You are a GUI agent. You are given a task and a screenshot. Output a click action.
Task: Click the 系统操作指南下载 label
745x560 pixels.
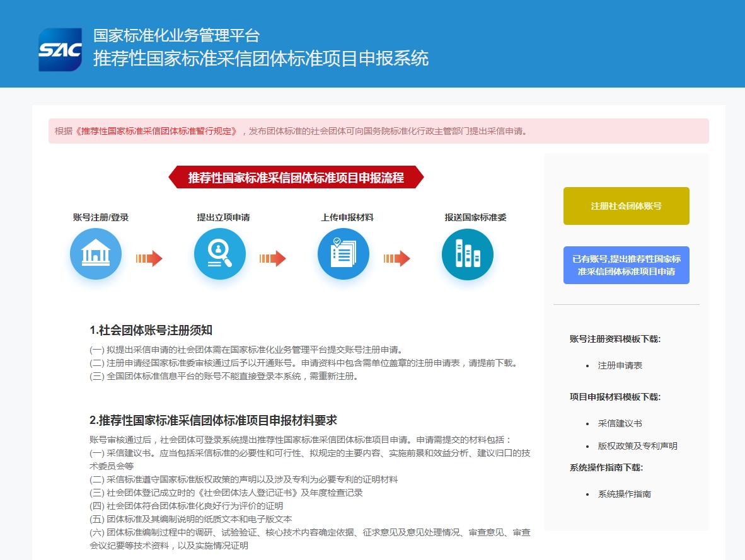click(x=606, y=468)
